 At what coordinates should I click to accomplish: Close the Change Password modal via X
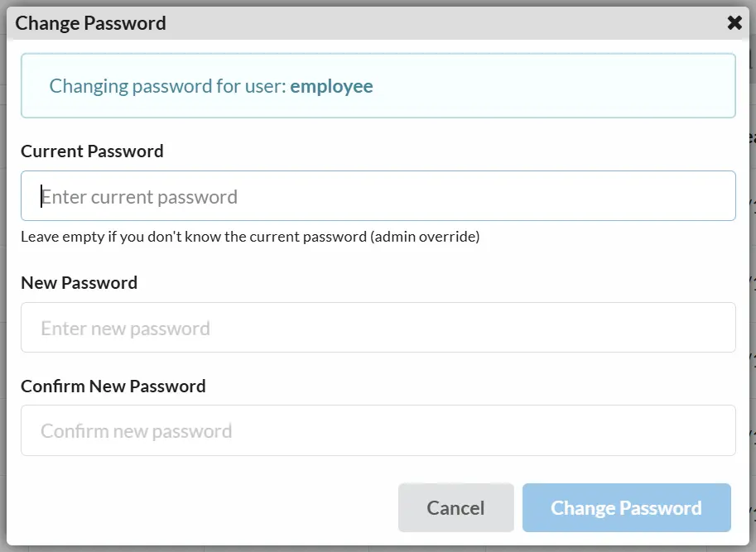(x=734, y=22)
